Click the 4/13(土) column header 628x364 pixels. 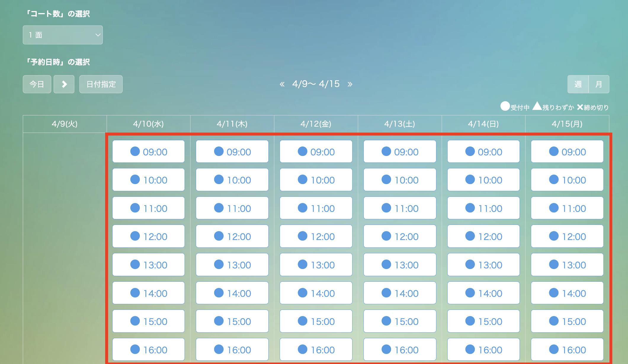(x=400, y=124)
